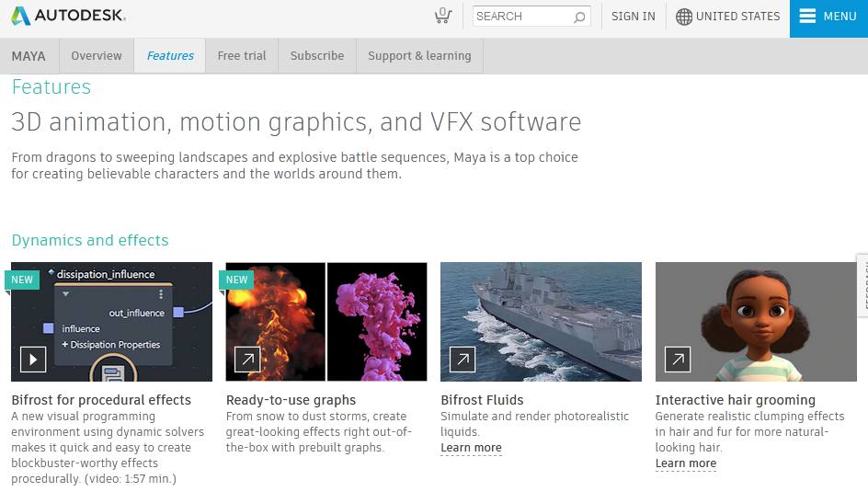Click the Sign In link
This screenshot has height=503, width=868.
click(x=634, y=16)
